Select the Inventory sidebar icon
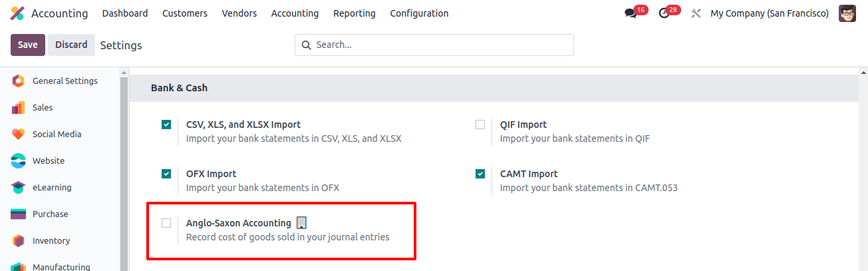The image size is (868, 271). 19,241
